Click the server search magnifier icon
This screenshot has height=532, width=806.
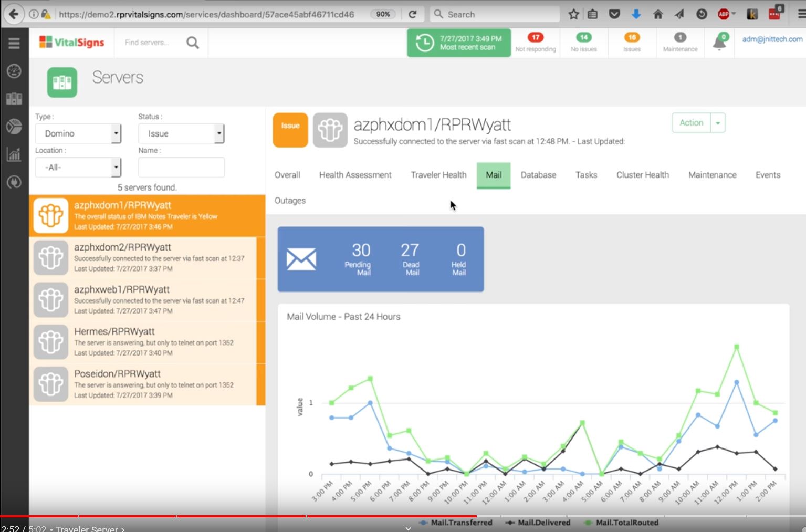(x=193, y=43)
